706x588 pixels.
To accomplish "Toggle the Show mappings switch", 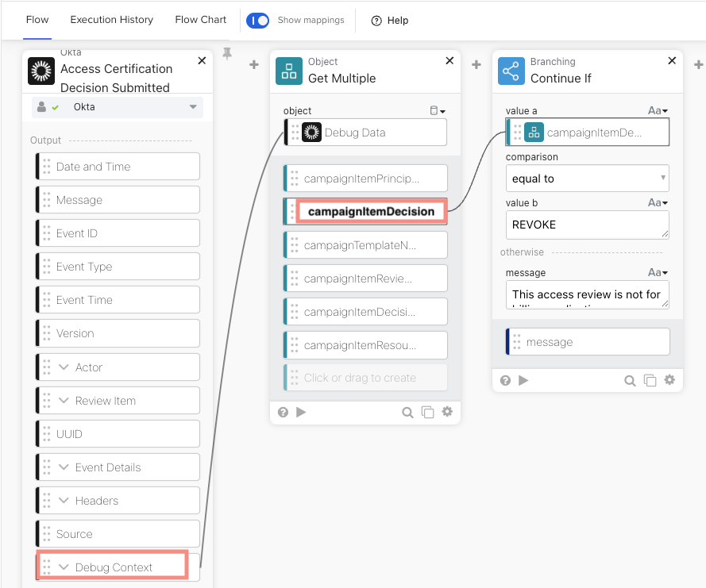I will (258, 20).
